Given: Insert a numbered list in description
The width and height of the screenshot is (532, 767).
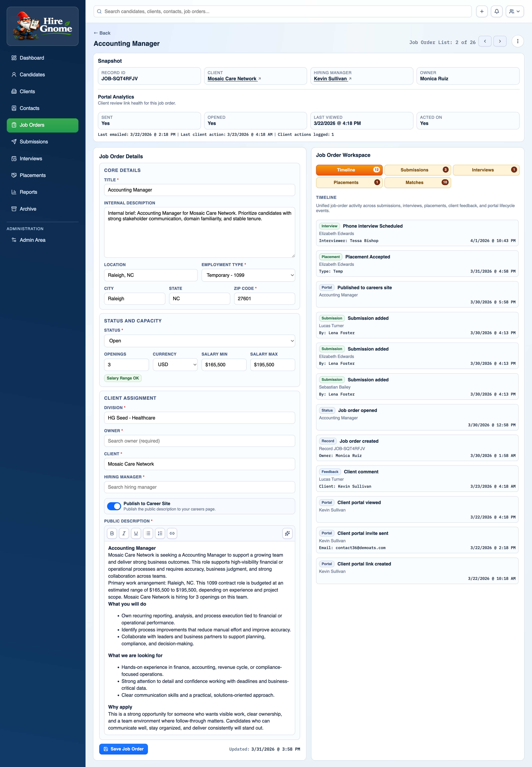Looking at the screenshot, I should click(x=160, y=533).
